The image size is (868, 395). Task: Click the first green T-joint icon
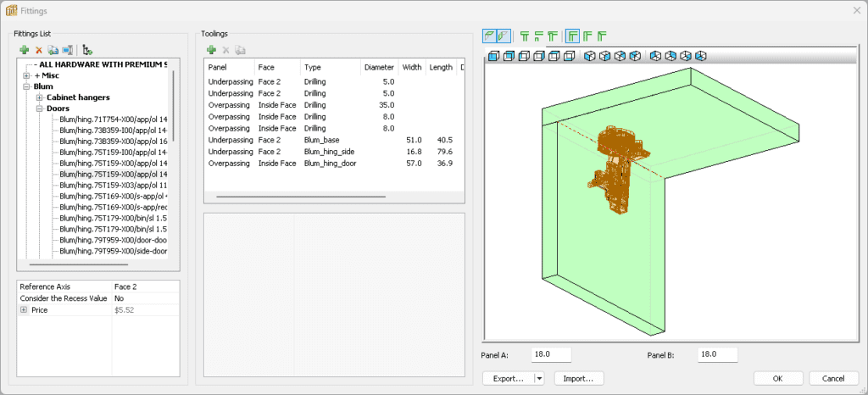click(525, 36)
